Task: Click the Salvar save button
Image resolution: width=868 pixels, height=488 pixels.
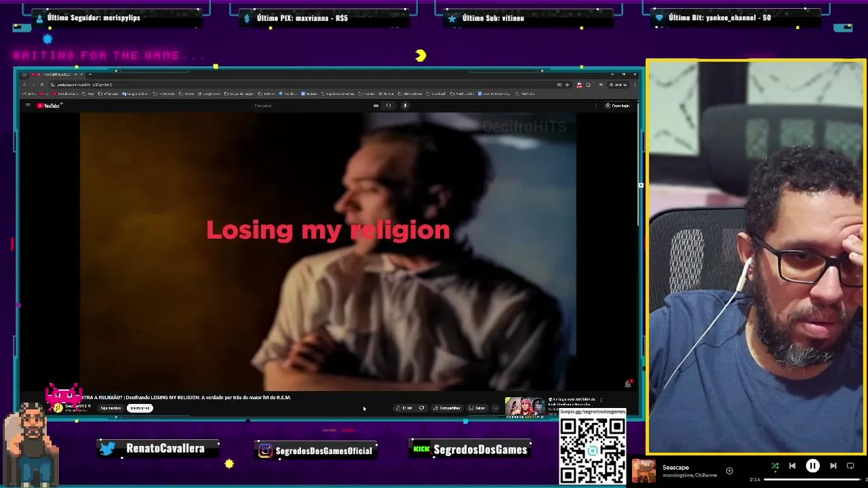Action: 477,408
